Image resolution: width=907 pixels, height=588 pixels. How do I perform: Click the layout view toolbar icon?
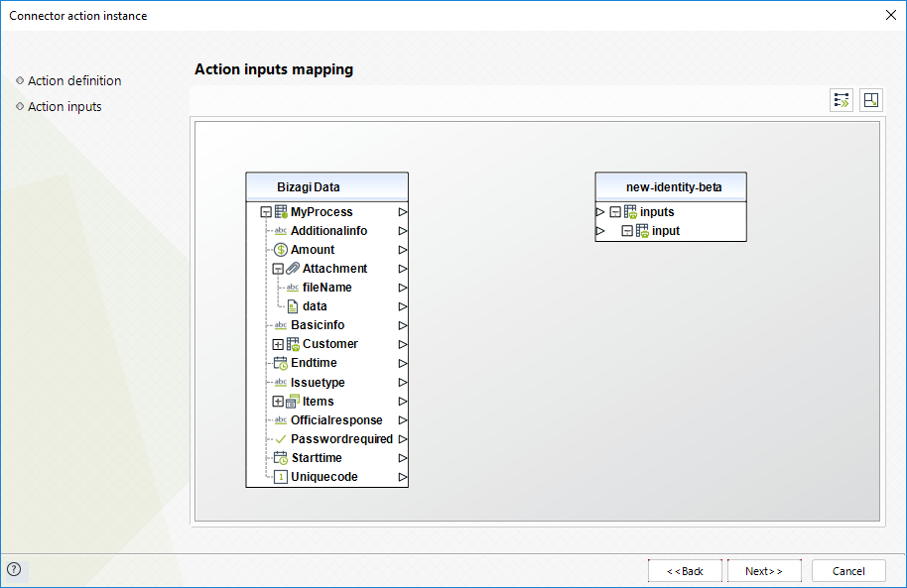870,100
